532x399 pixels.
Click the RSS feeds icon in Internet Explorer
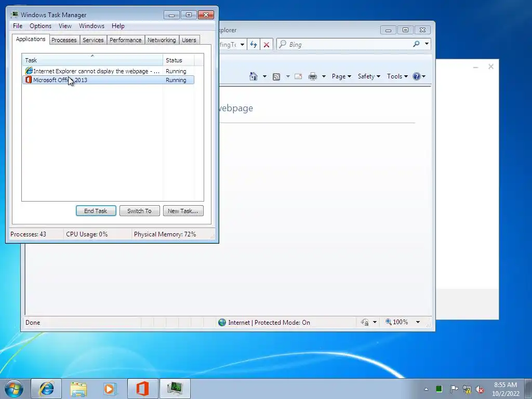(x=276, y=77)
